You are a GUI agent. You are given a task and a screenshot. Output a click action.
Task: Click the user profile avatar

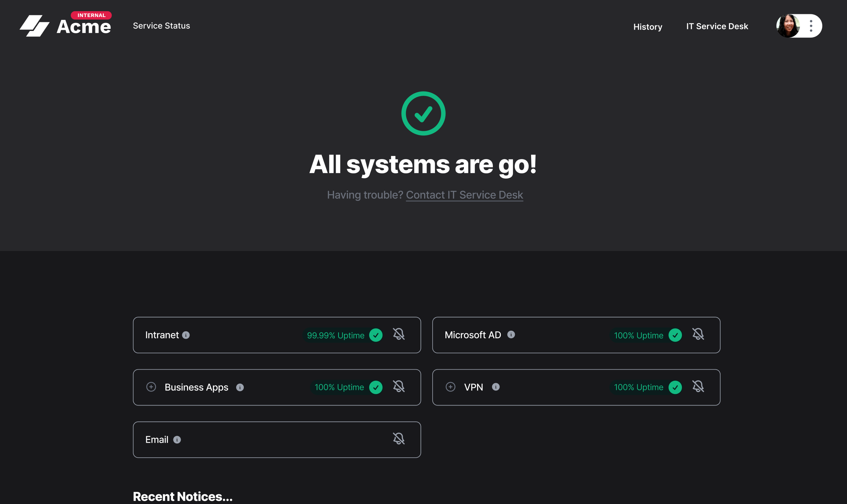coord(788,25)
